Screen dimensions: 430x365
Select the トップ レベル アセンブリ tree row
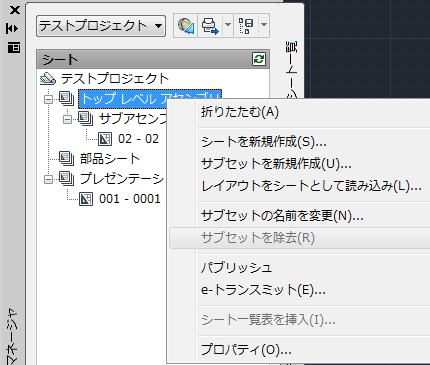pyautogui.click(x=150, y=99)
